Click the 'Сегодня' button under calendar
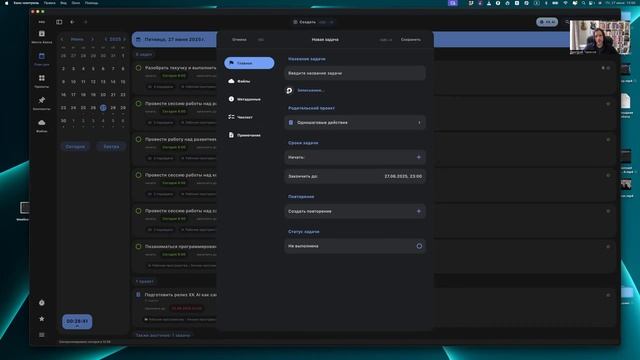Image resolution: width=640 pixels, height=360 pixels. [76, 147]
